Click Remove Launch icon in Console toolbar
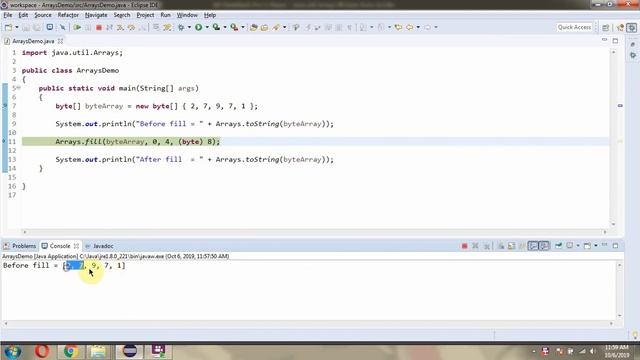The image size is (640, 360). (475, 246)
